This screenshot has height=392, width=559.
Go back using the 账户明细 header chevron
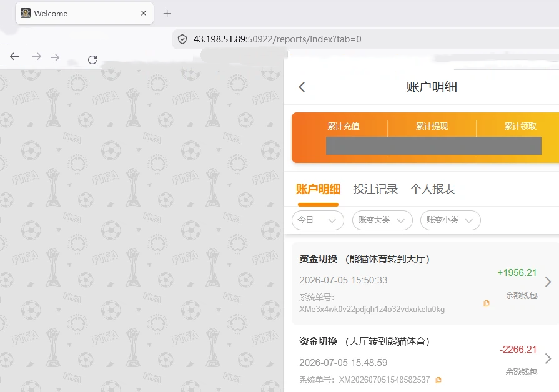(302, 87)
